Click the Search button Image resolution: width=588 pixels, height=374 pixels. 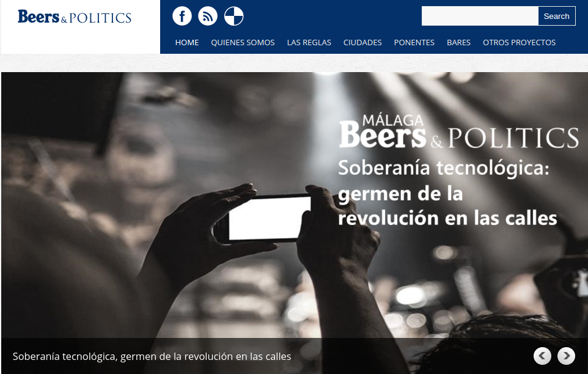click(556, 16)
